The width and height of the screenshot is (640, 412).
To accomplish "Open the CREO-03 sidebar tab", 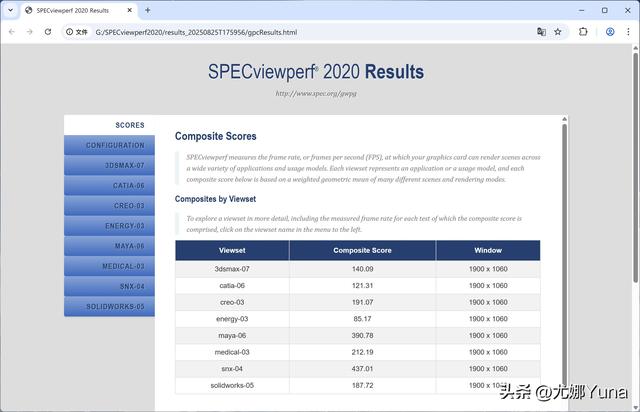I will 109,206.
